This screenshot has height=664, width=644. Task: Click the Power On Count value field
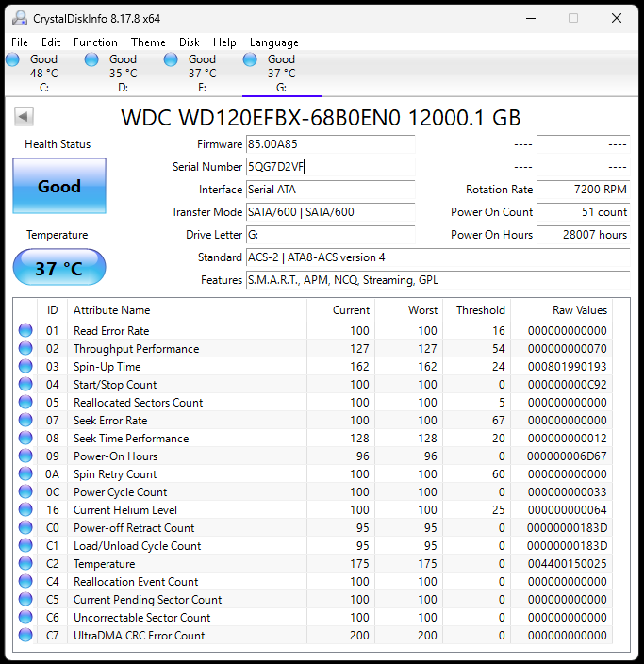point(584,212)
